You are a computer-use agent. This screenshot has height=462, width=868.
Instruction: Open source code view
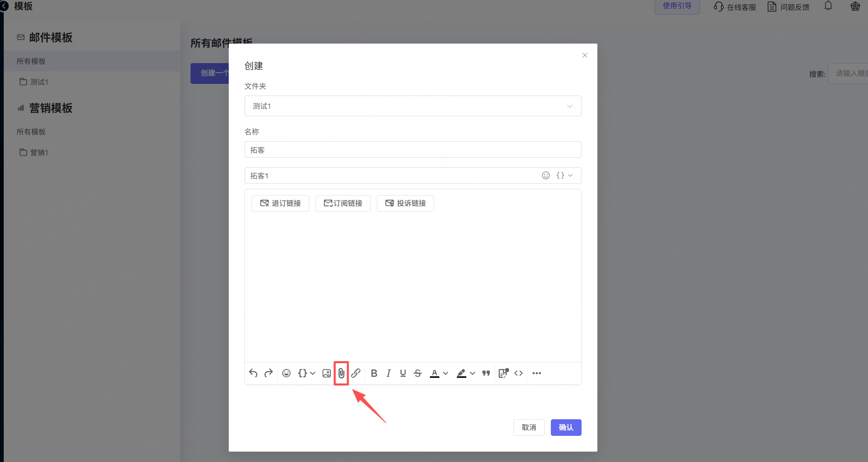[518, 373]
